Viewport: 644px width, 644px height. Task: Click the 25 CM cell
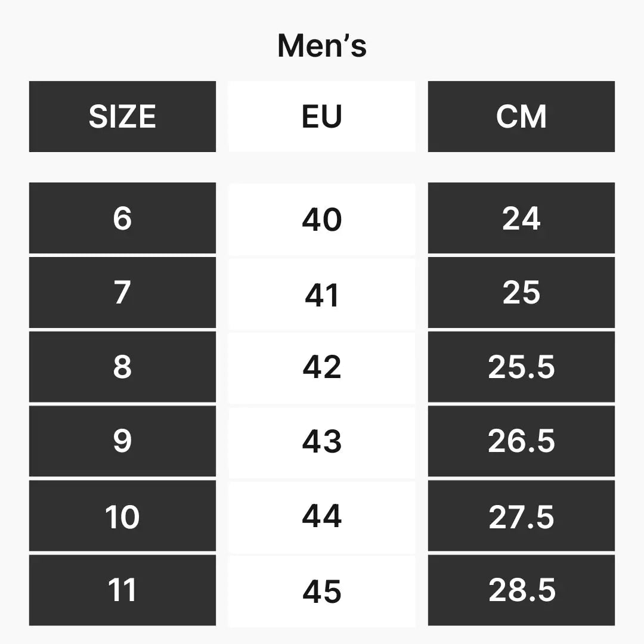[521, 293]
